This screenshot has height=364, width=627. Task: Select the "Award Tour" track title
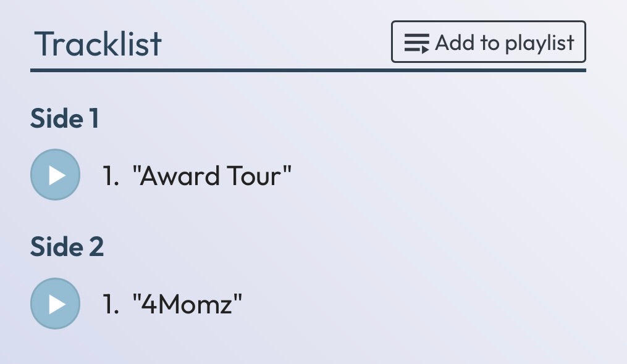212,176
